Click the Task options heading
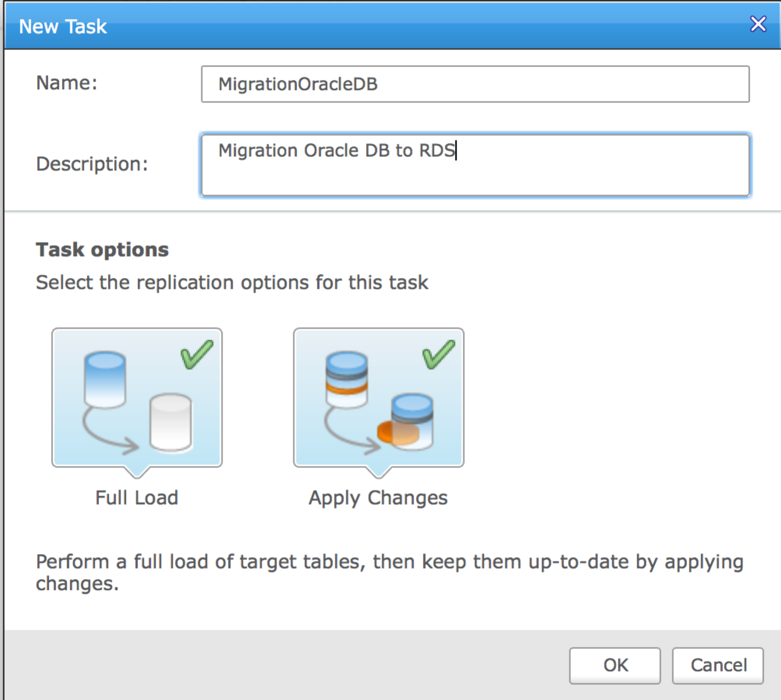 pyautogui.click(x=102, y=249)
